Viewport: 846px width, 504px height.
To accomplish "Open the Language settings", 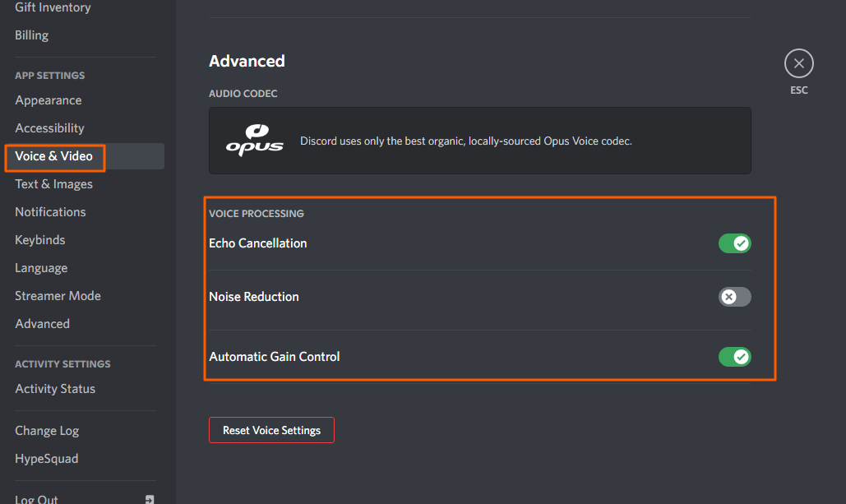I will [41, 267].
